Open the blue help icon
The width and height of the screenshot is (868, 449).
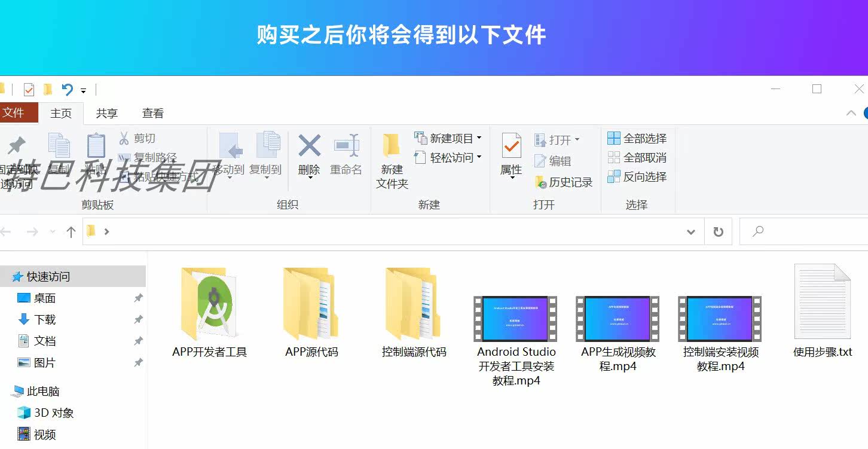pos(865,113)
